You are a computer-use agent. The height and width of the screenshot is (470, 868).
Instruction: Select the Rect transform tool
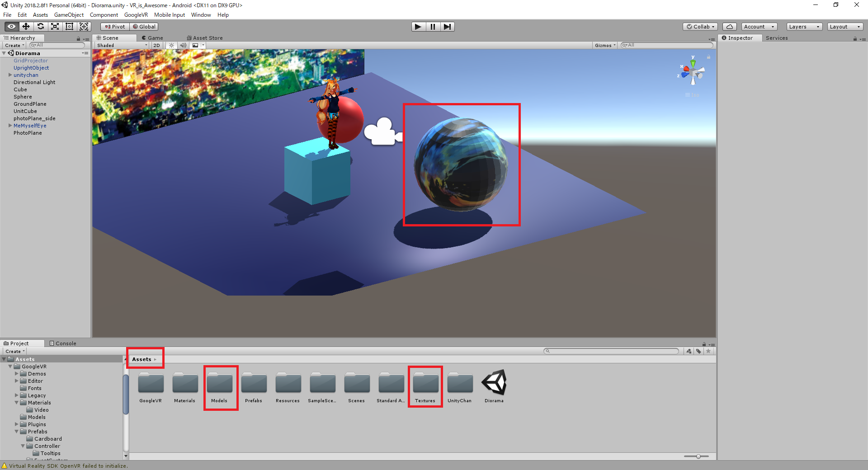pyautogui.click(x=69, y=27)
